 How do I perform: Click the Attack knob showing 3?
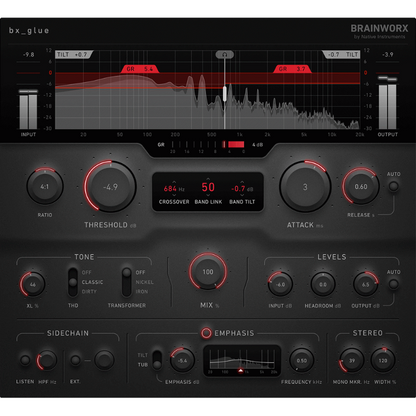(x=305, y=187)
